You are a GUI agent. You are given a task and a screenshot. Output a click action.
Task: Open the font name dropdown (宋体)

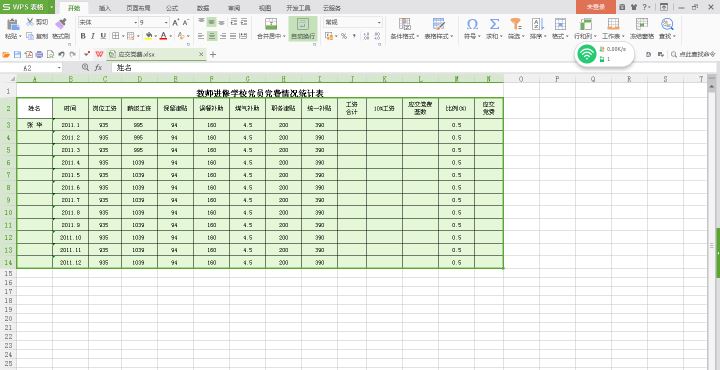136,22
